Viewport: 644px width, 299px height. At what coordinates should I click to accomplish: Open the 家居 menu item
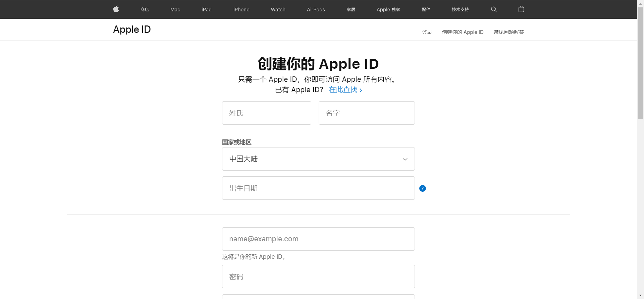coord(351,9)
